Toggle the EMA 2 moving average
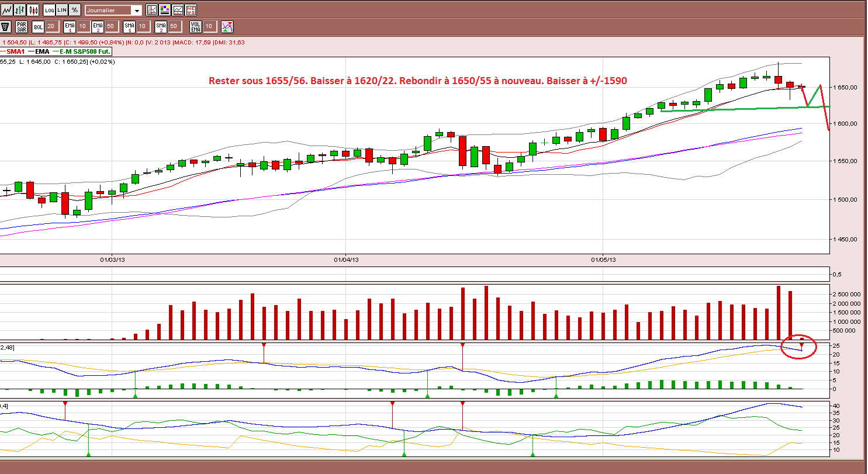Image resolution: width=868 pixels, height=474 pixels. (x=98, y=26)
